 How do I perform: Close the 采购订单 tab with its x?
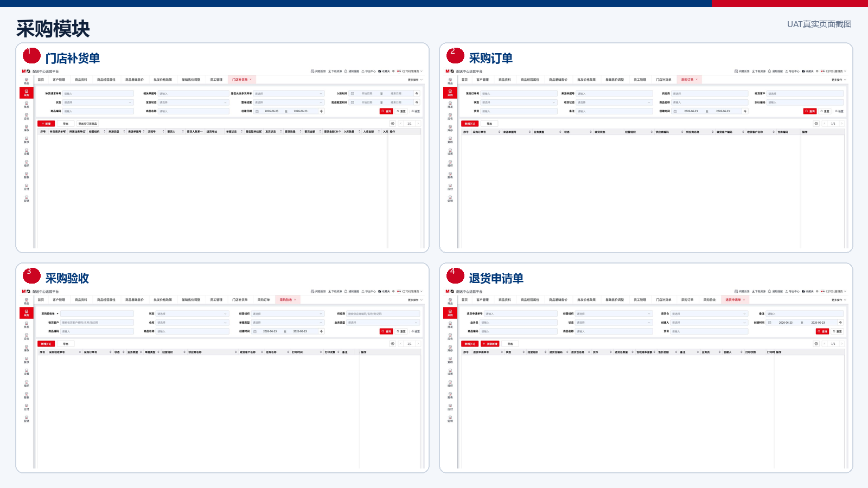point(697,80)
